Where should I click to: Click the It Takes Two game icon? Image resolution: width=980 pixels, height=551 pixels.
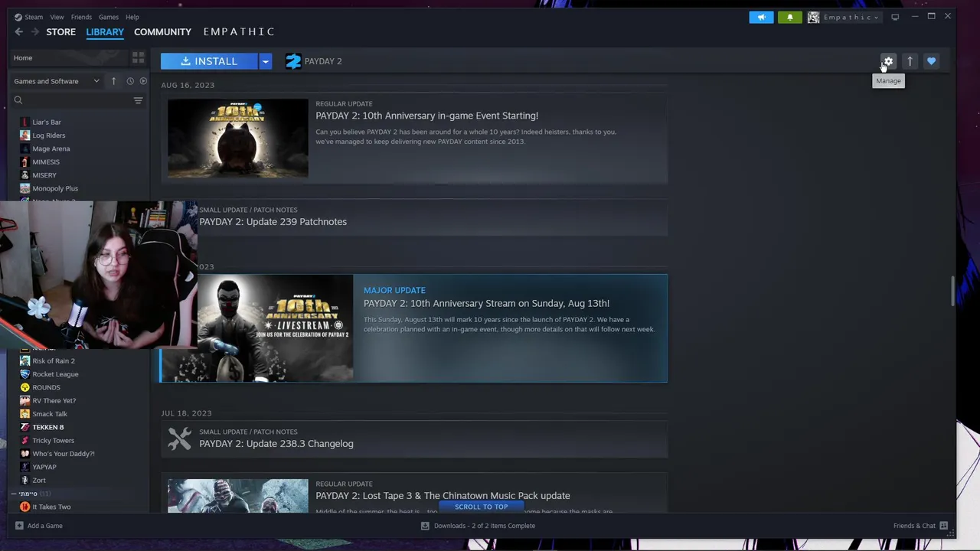coord(24,507)
